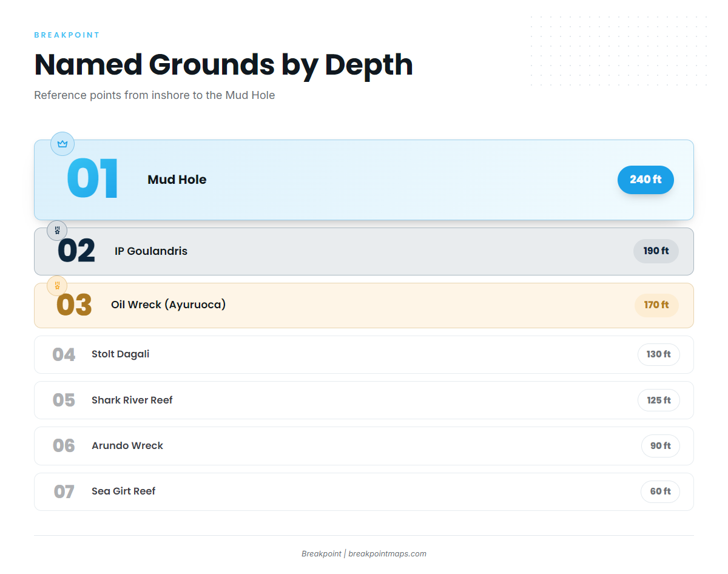Click the 240 ft depth pill
This screenshot has height=574, width=728.
pyautogui.click(x=645, y=180)
